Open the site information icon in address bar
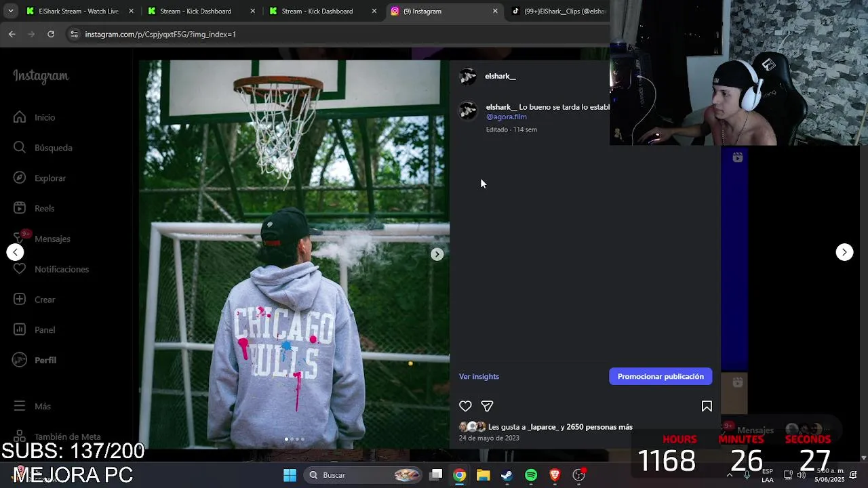The height and width of the screenshot is (488, 868). 74,34
